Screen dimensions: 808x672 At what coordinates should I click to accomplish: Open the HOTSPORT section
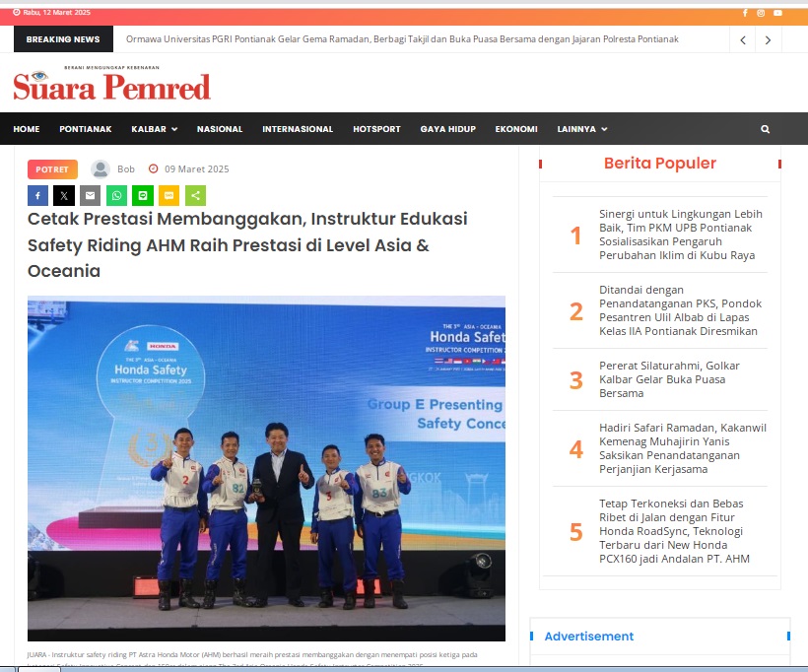point(376,129)
